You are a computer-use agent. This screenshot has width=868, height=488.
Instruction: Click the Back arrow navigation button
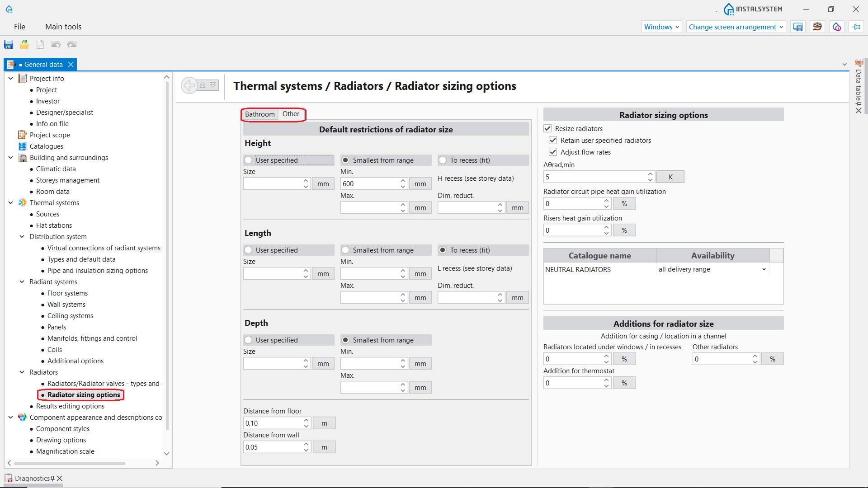pyautogui.click(x=189, y=85)
